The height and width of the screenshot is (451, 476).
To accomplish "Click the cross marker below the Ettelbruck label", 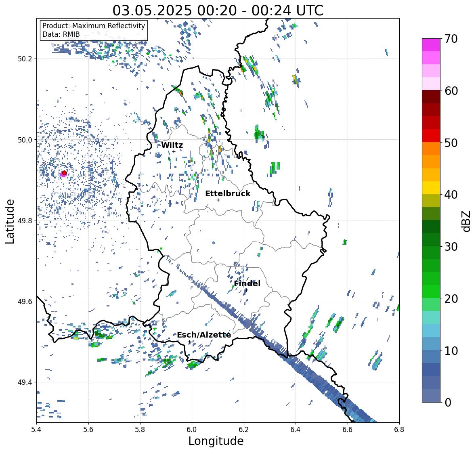I will coord(218,200).
